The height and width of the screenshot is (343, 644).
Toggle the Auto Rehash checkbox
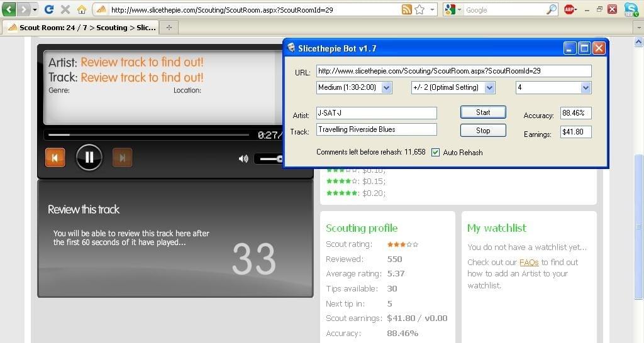click(x=435, y=153)
